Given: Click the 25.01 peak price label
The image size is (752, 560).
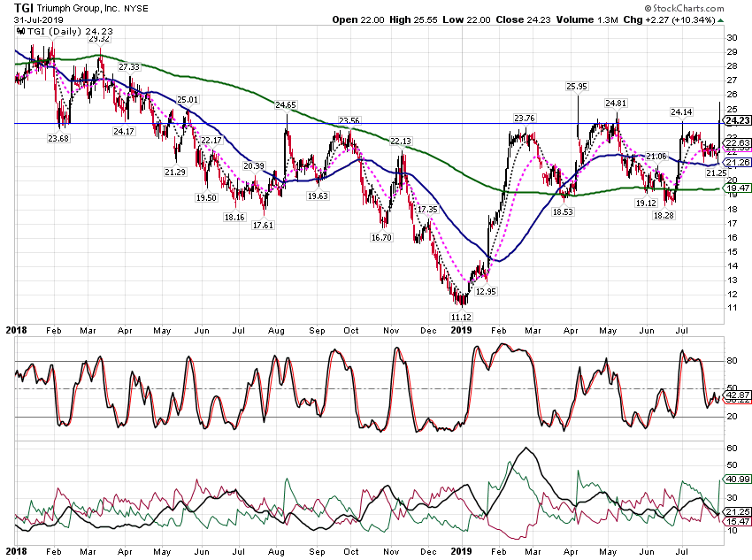Looking at the screenshot, I should [x=188, y=100].
